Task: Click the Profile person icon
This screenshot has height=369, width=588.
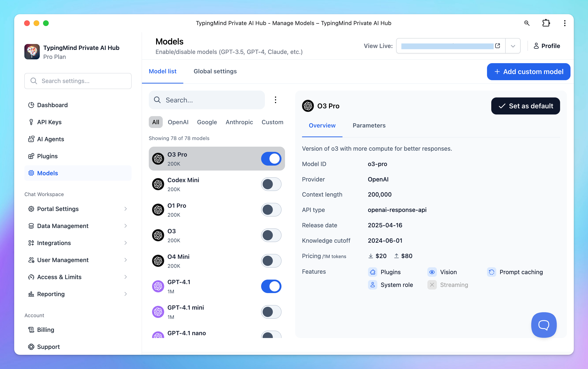Action: coord(536,46)
